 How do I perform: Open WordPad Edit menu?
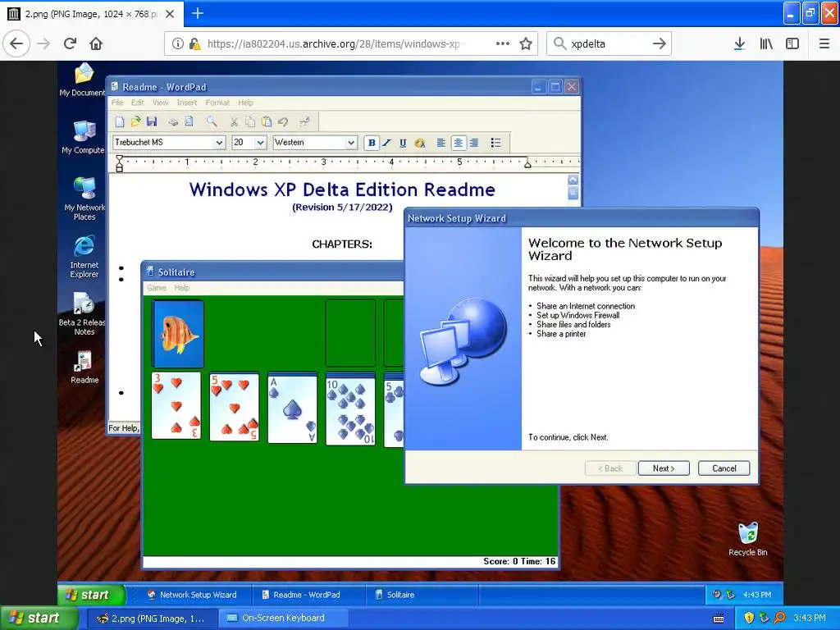tap(138, 103)
